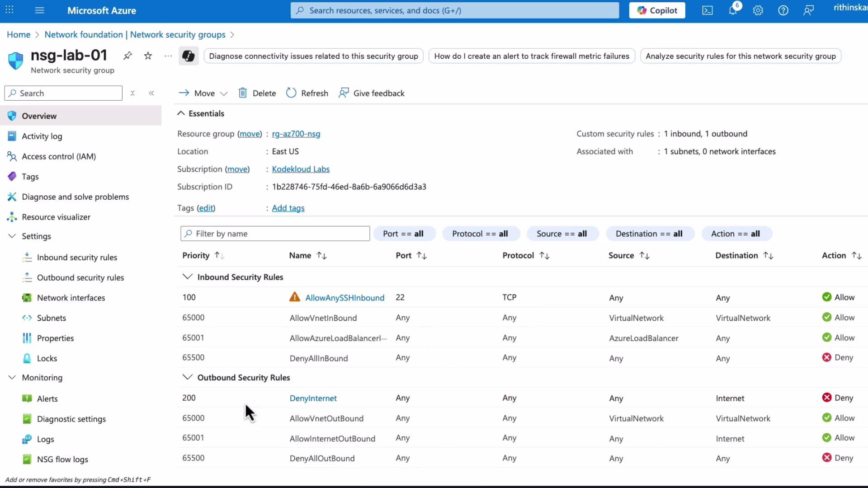Click Add tags link
The image size is (868, 488).
tap(288, 208)
